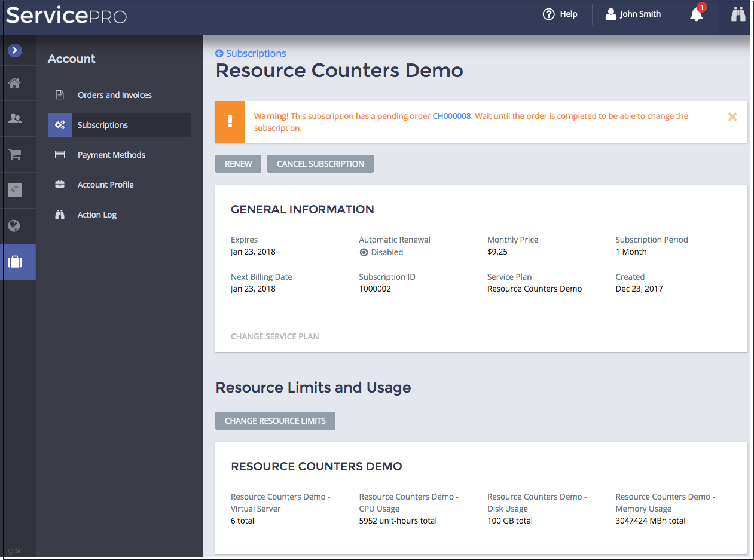Open John Smith user menu
The height and width of the screenshot is (560, 754).
click(633, 14)
